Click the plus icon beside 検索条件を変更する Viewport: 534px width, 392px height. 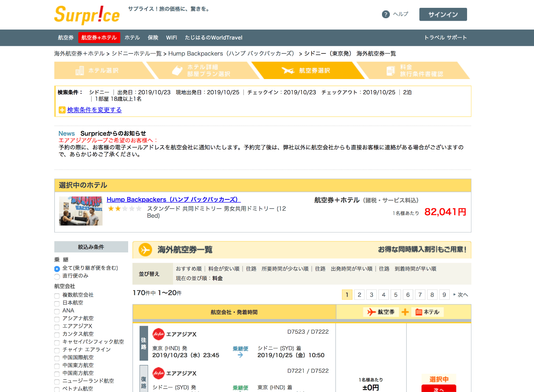tap(62, 110)
